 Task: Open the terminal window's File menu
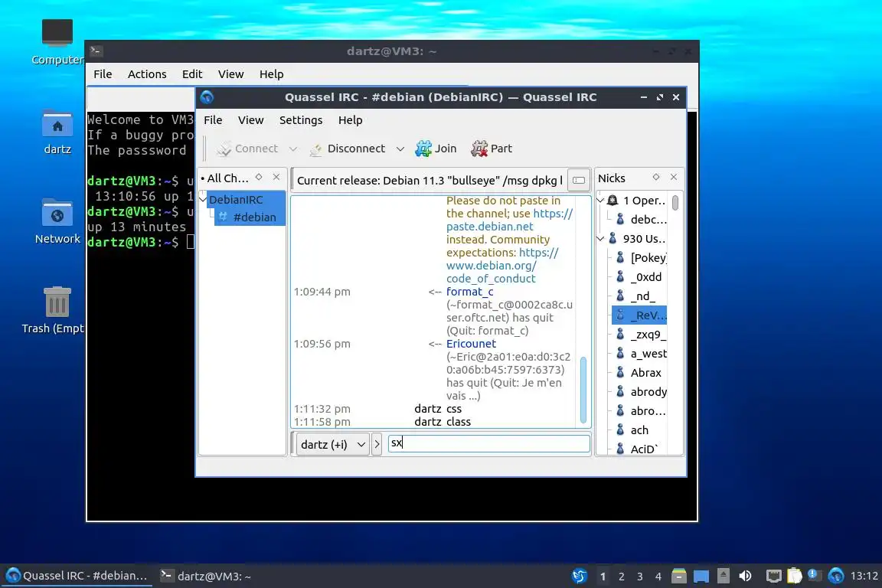point(103,73)
